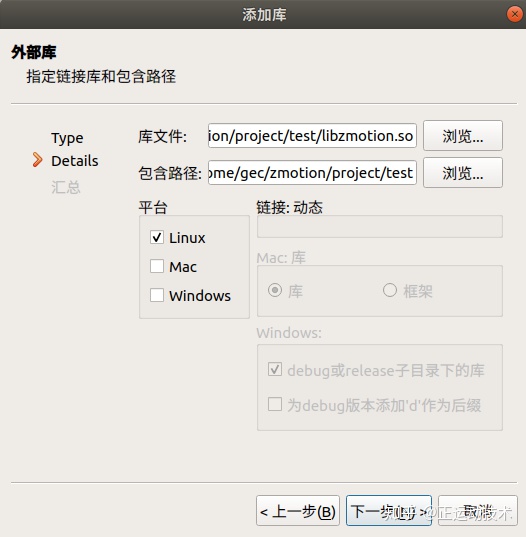Select the Details step in sidebar

pyautogui.click(x=75, y=161)
